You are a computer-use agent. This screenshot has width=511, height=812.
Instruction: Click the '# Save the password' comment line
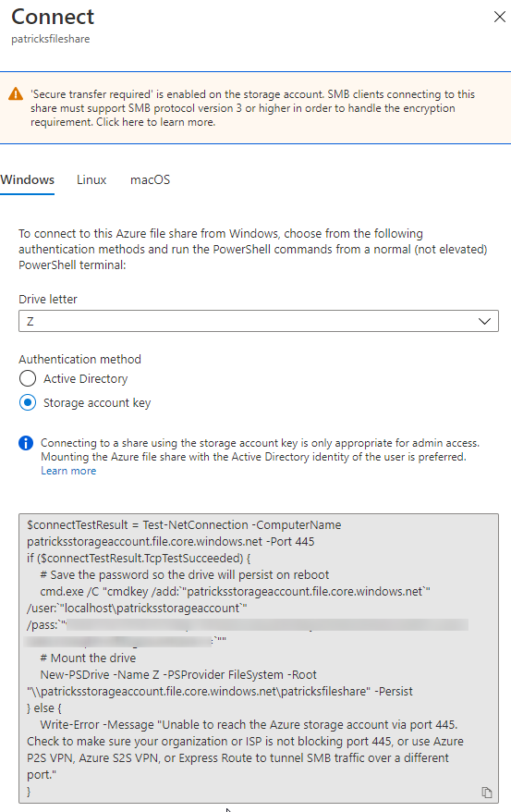[185, 575]
